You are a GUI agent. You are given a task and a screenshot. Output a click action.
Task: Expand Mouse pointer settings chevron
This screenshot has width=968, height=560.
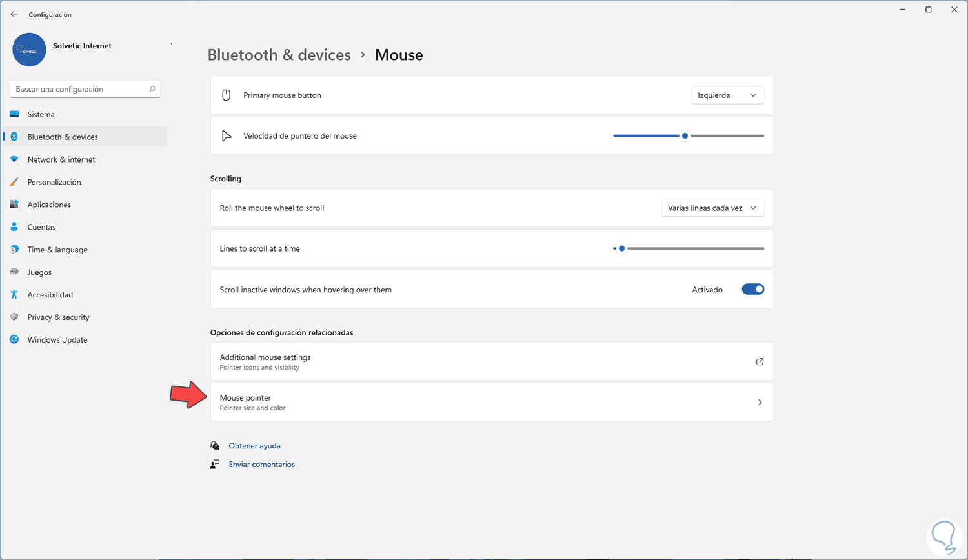point(760,403)
